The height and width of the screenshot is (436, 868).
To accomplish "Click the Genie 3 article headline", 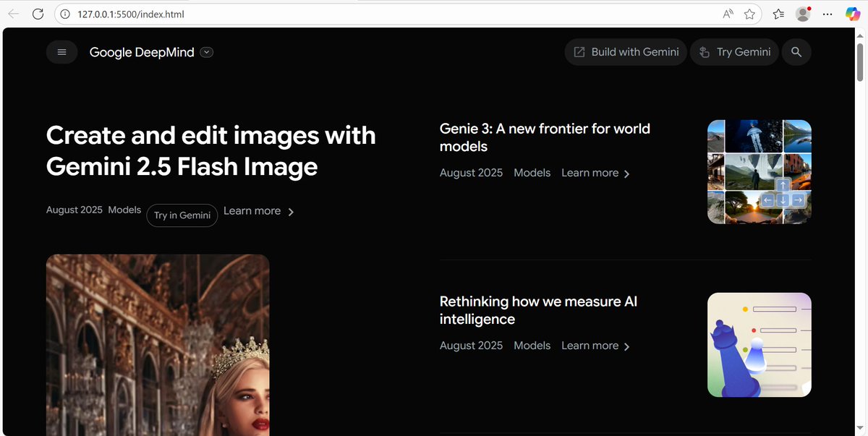I will coord(545,137).
